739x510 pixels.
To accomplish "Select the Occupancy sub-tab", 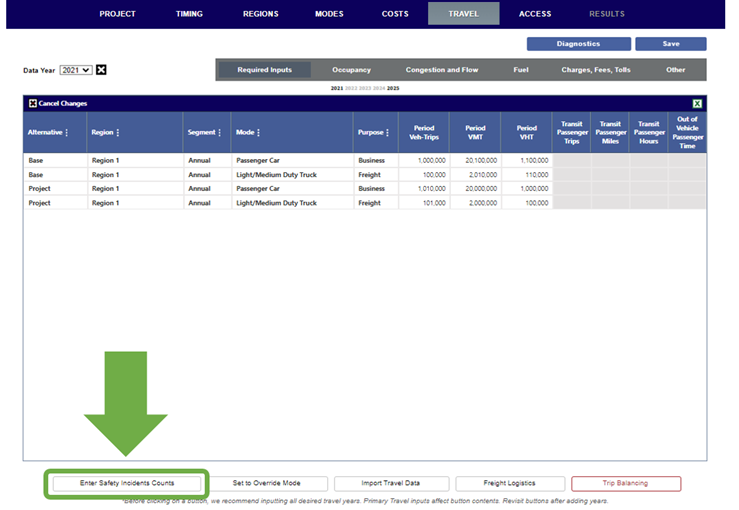I will coord(351,70).
